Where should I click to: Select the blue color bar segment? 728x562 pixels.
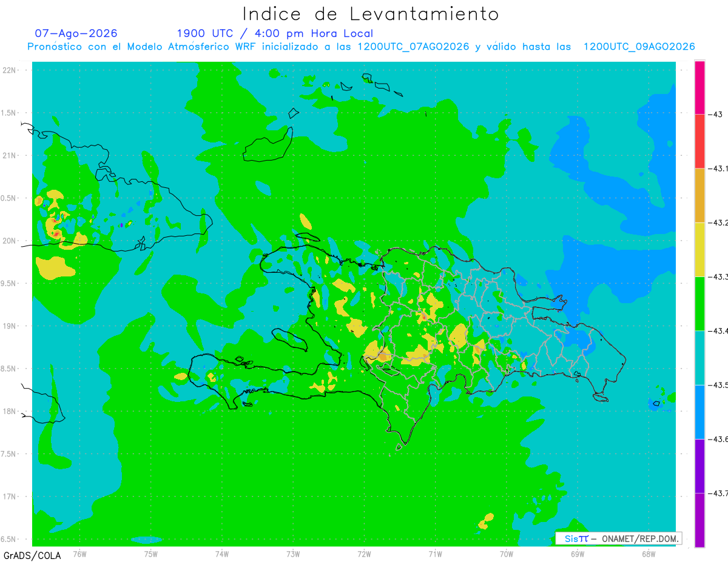[x=699, y=412]
